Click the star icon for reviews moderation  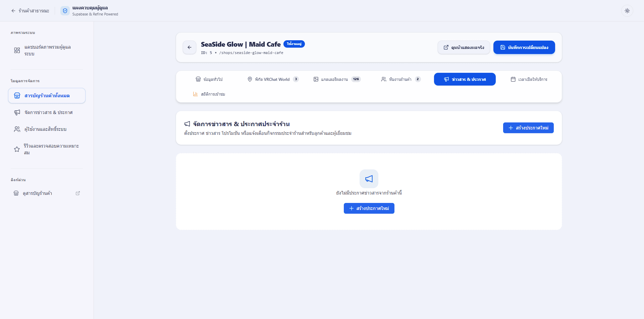pyautogui.click(x=17, y=149)
